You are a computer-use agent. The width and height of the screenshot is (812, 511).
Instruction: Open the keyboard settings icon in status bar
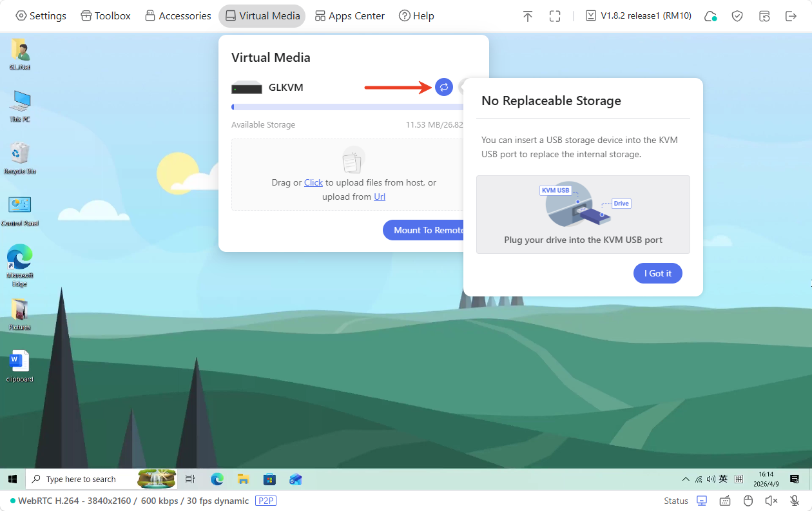724,501
